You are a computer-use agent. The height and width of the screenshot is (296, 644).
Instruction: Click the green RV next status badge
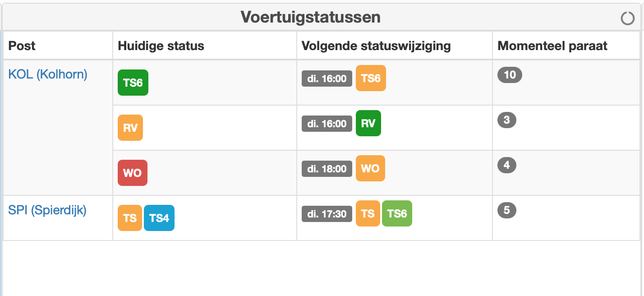368,123
